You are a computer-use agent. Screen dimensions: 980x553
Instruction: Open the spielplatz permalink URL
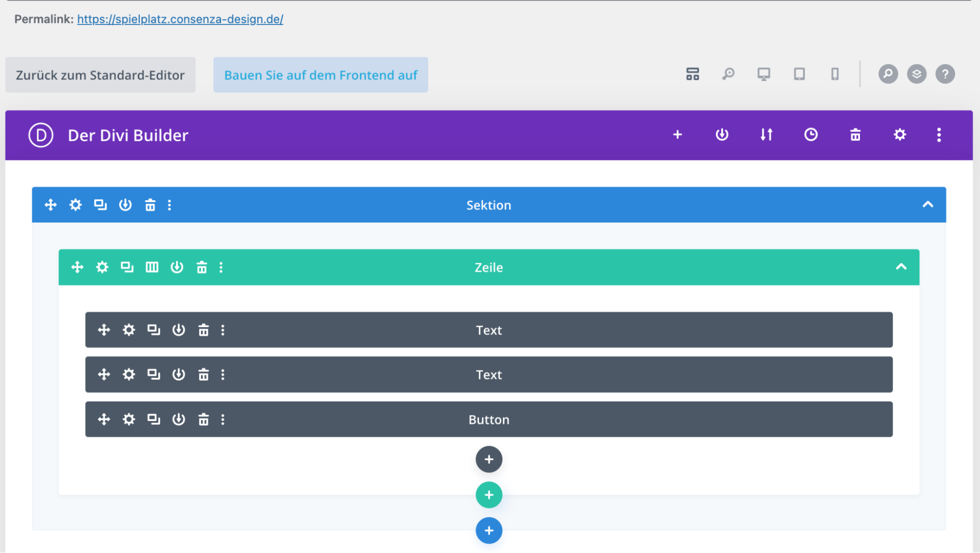pos(180,19)
